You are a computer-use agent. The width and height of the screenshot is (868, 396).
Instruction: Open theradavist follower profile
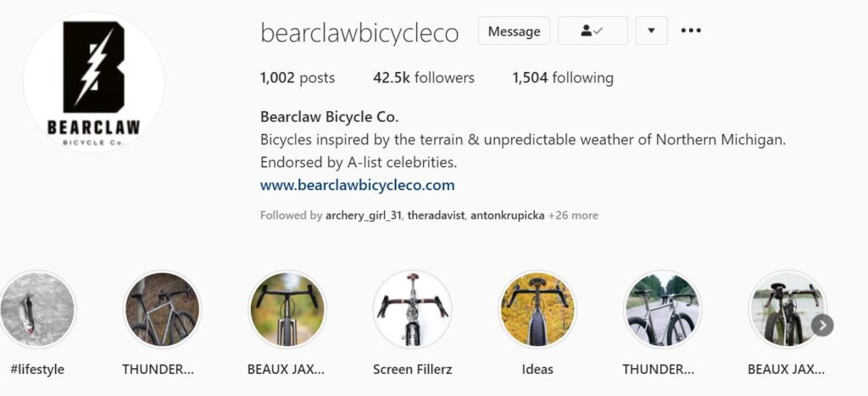point(437,215)
